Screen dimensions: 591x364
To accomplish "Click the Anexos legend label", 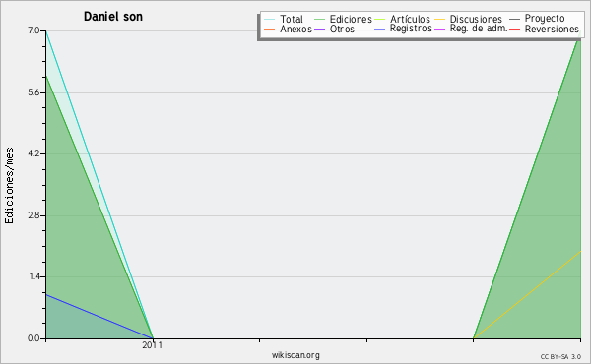I will pos(295,29).
